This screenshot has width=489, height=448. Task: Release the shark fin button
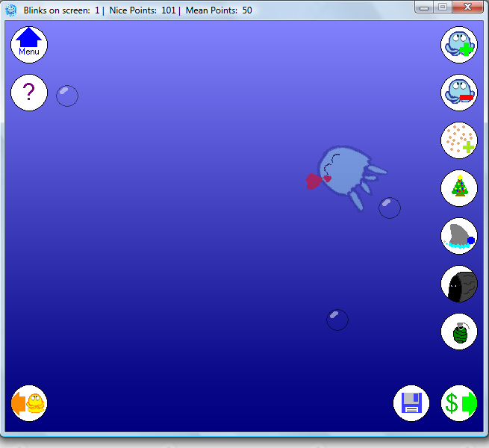458,236
